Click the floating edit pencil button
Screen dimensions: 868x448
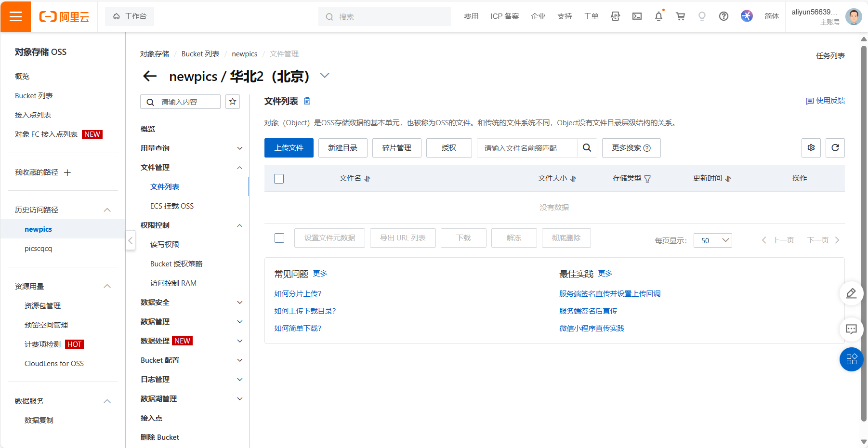pos(851,293)
